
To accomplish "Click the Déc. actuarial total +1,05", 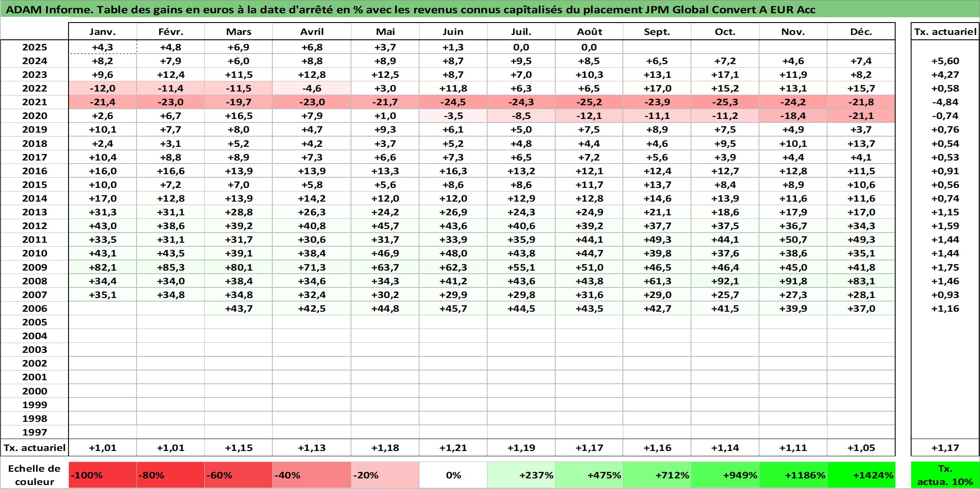I will pos(861,448).
